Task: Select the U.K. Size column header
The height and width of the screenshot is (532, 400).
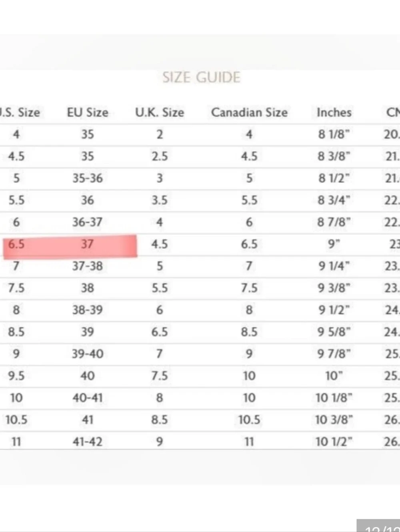Action: point(160,112)
